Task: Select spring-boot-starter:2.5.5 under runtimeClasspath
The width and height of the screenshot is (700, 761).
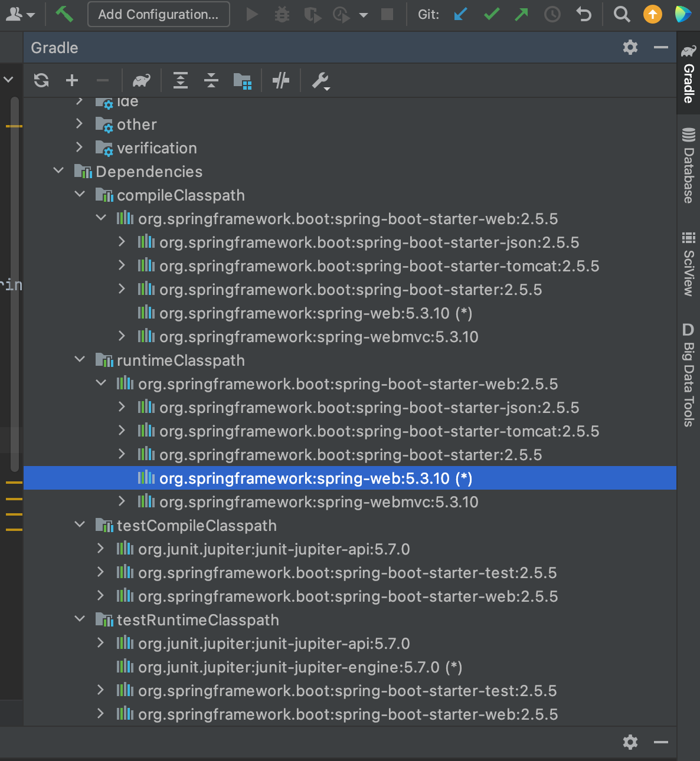Action: click(x=351, y=455)
